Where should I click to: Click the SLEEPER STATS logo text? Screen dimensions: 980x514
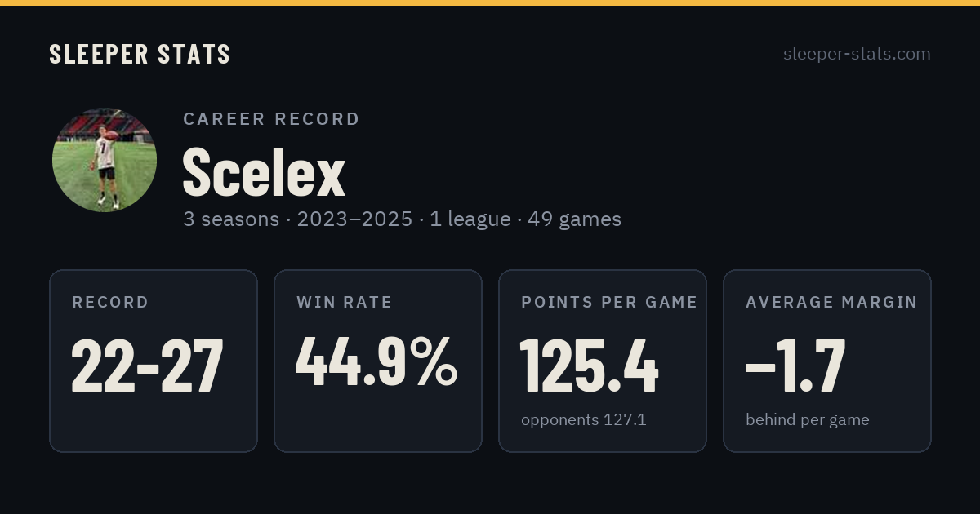click(x=140, y=54)
